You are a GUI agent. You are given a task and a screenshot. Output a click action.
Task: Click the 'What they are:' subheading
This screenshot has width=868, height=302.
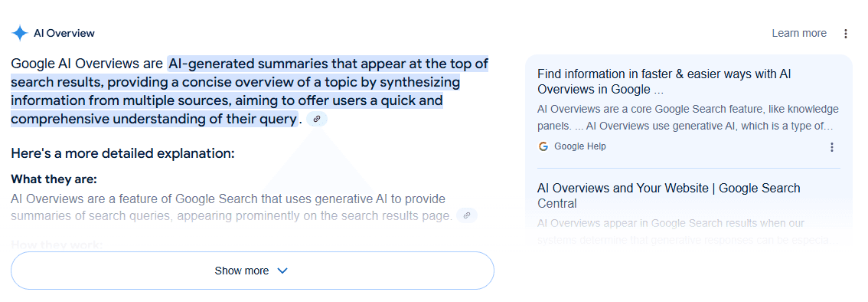tap(54, 179)
